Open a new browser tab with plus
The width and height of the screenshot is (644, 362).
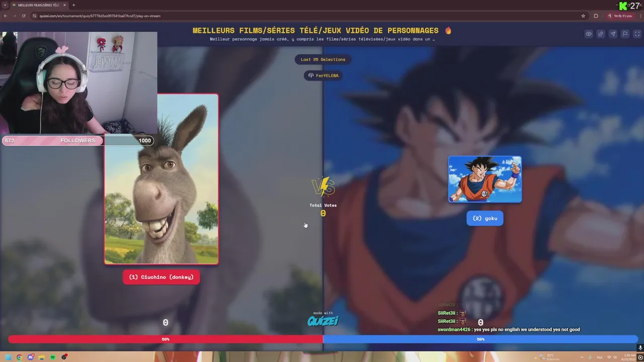73,5
